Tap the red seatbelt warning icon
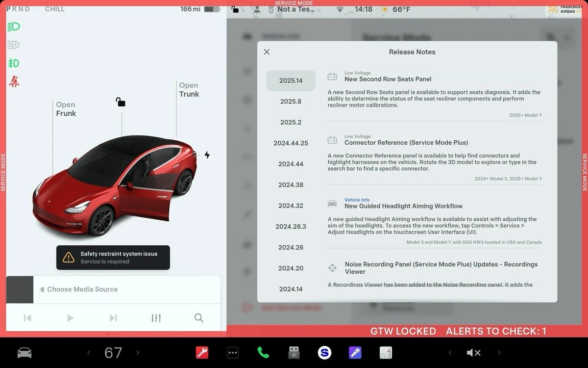 click(x=14, y=81)
